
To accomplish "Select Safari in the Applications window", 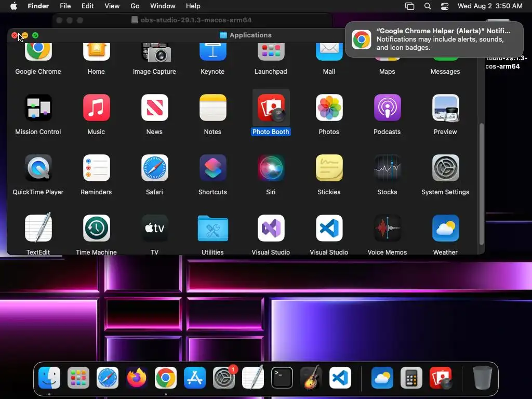I will coord(154,168).
